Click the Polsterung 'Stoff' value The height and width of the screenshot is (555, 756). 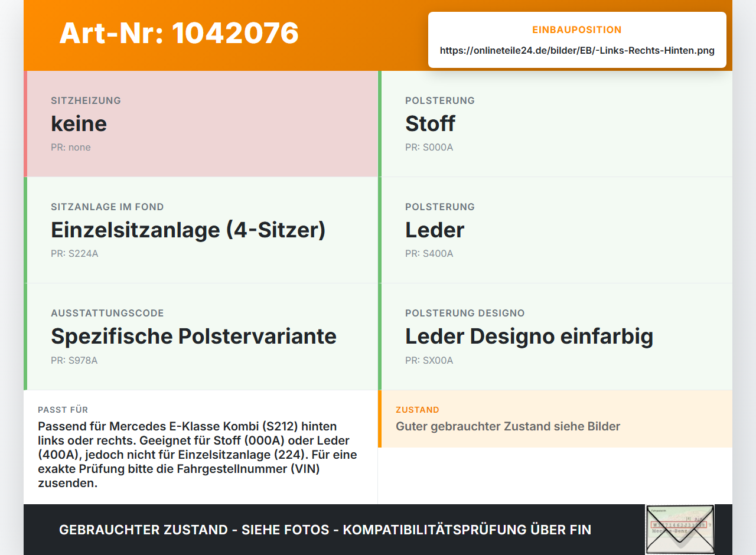430,123
